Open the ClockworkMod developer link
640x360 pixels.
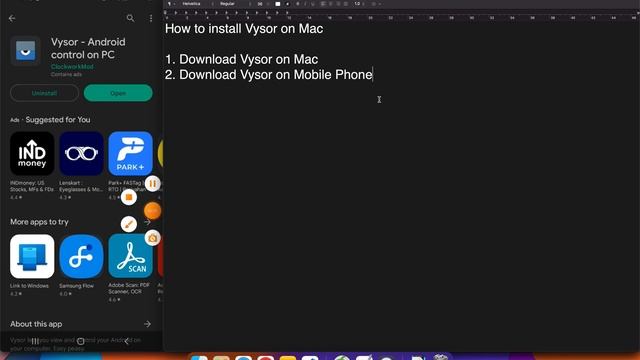click(x=72, y=67)
